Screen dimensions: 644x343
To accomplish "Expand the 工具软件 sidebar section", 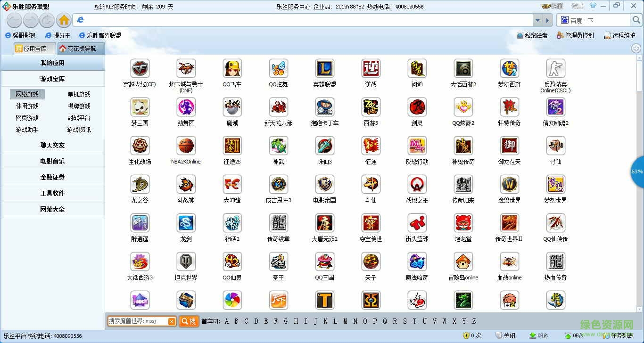I will pyautogui.click(x=53, y=193).
